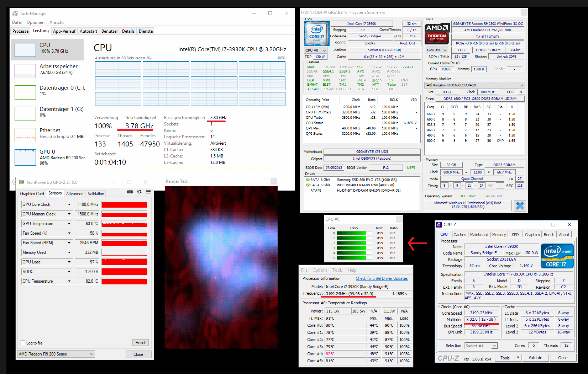
Task: Switch to the Details tab in Task-Manager
Action: pyautogui.click(x=128, y=31)
